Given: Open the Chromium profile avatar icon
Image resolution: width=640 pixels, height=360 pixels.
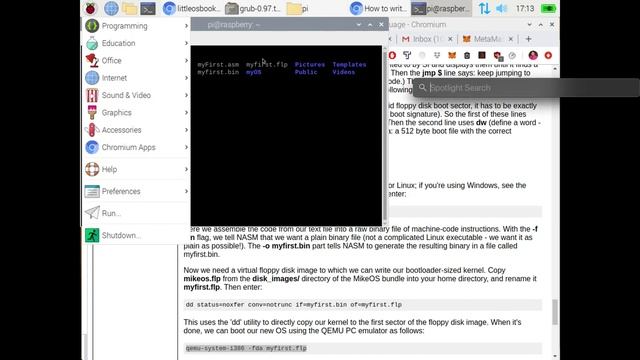Looking at the screenshot, I should [533, 55].
